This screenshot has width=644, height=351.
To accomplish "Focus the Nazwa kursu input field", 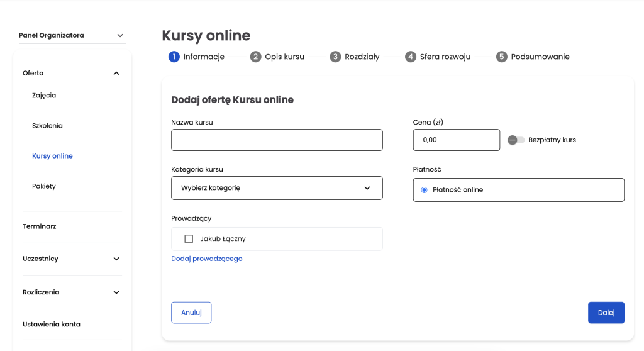I will pyautogui.click(x=277, y=140).
